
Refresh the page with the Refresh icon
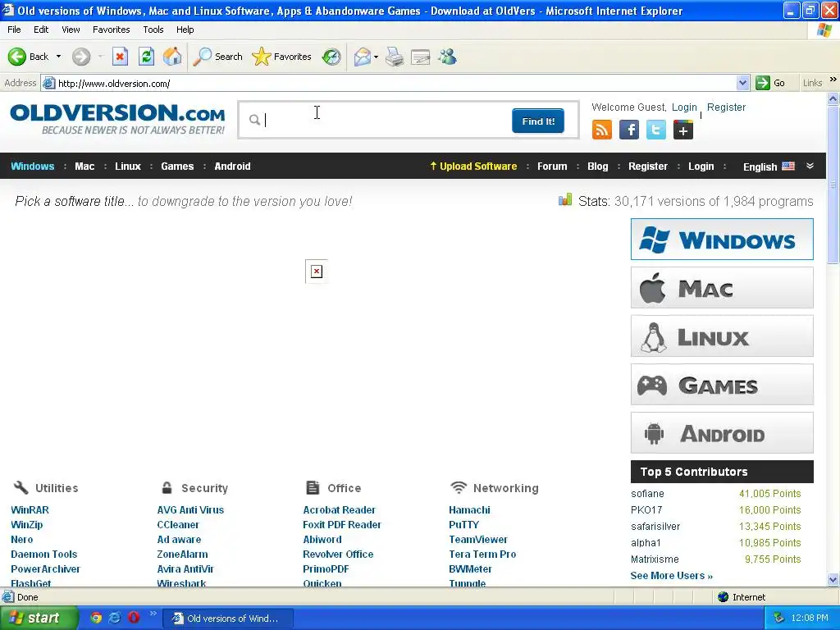pyautogui.click(x=146, y=57)
